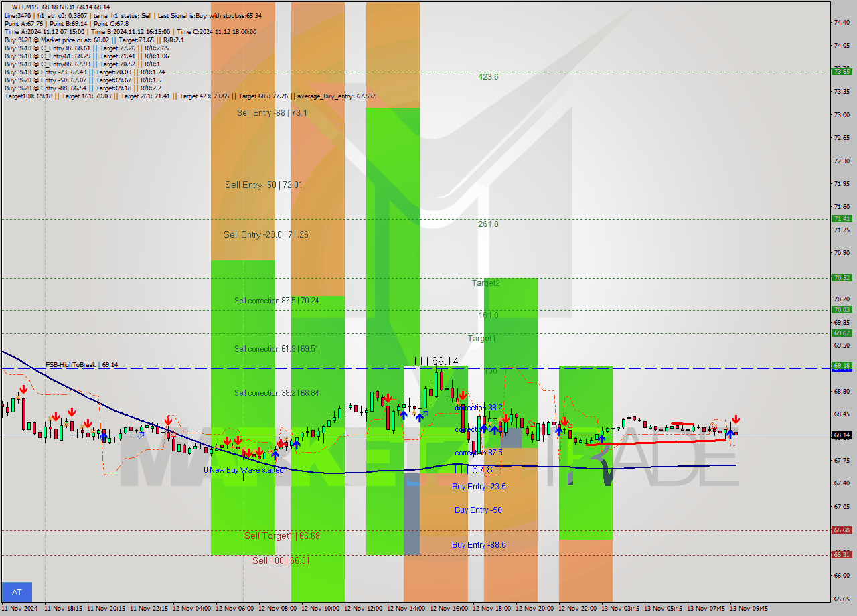Screen dimensions: 857x616
Task: Select the 'correction 38.2' blue label
Action: (x=478, y=407)
